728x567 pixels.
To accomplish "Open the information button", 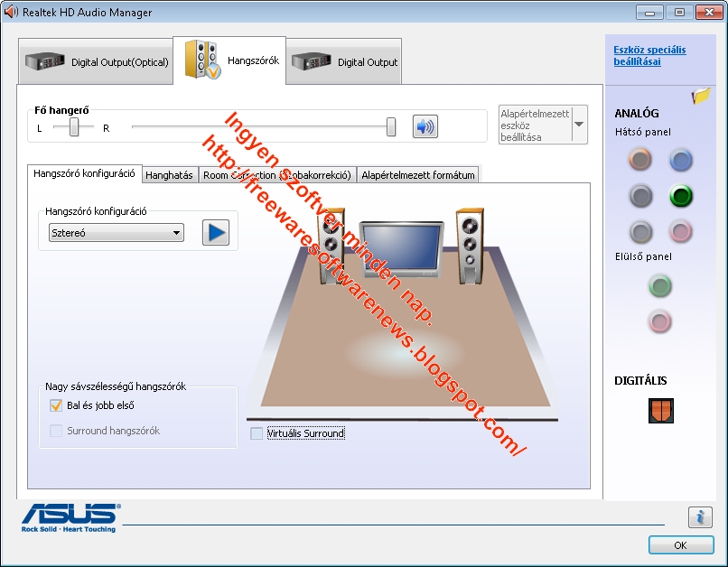I will (x=700, y=516).
